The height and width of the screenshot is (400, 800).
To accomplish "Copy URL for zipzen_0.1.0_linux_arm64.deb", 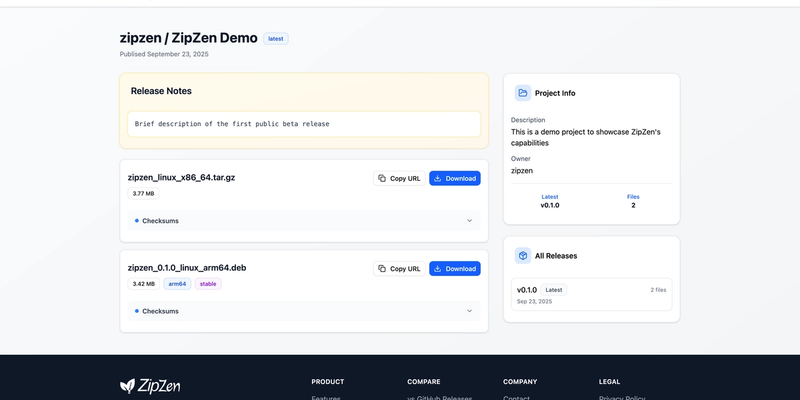I will coord(399,268).
